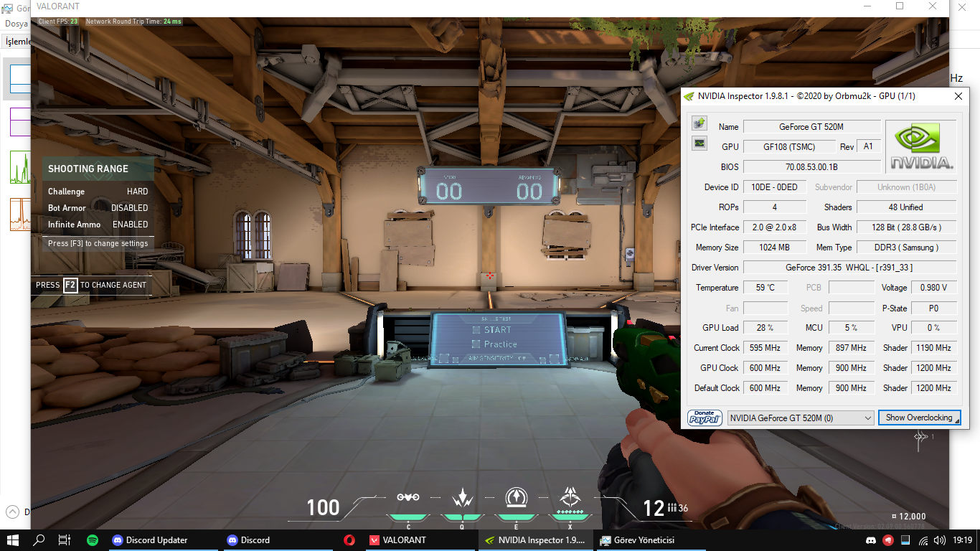
Task: Click the Temperature field showing 59 °C
Action: click(x=765, y=288)
